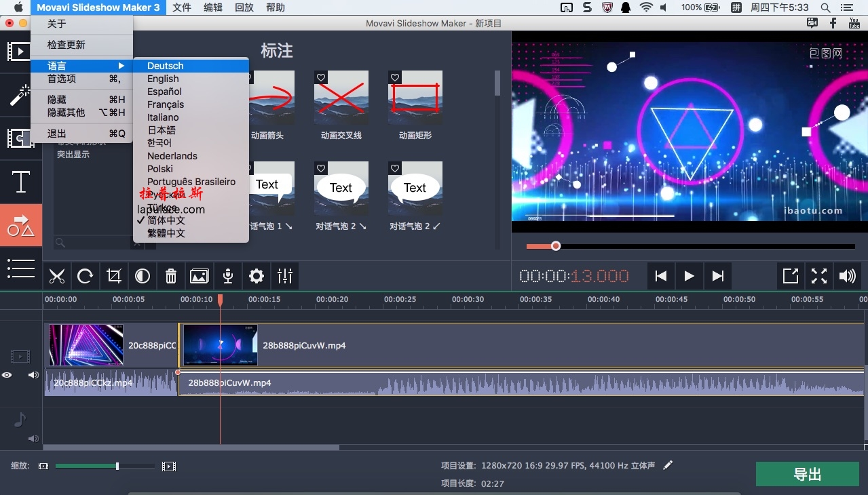Open the transitions panel icon
The height and width of the screenshot is (495, 868).
(x=20, y=138)
